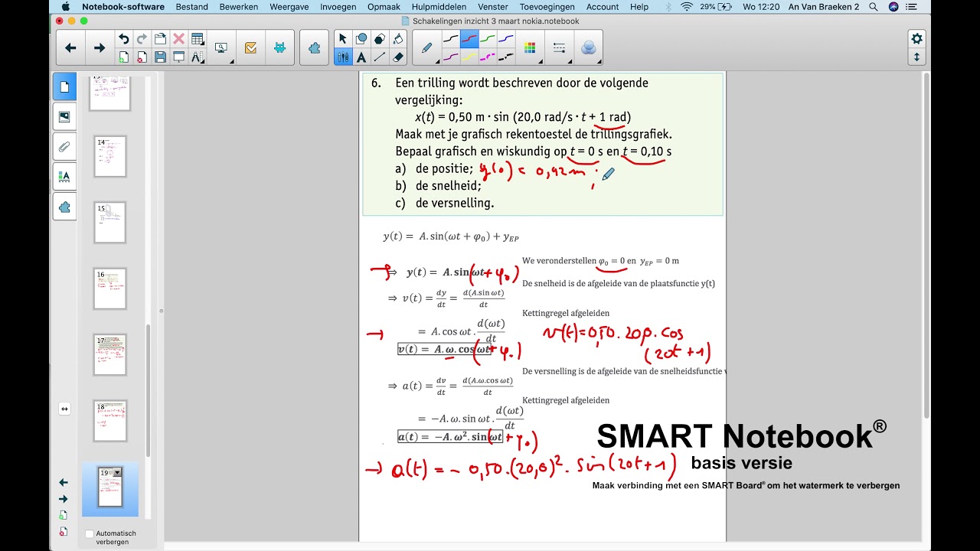
Task: Switch to the Attachments paperclip tab
Action: pyautogui.click(x=64, y=146)
